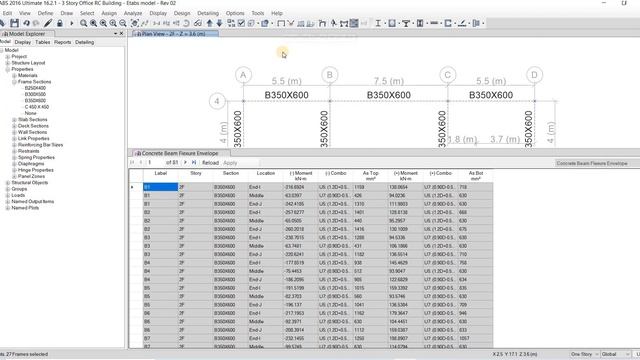Go to last record in table navigator
The height and width of the screenshot is (360, 640).
[194, 162]
